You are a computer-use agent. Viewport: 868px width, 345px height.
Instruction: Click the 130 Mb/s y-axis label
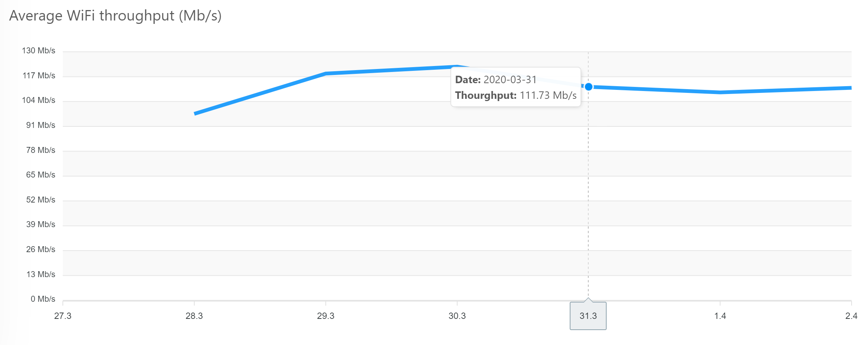(38, 51)
